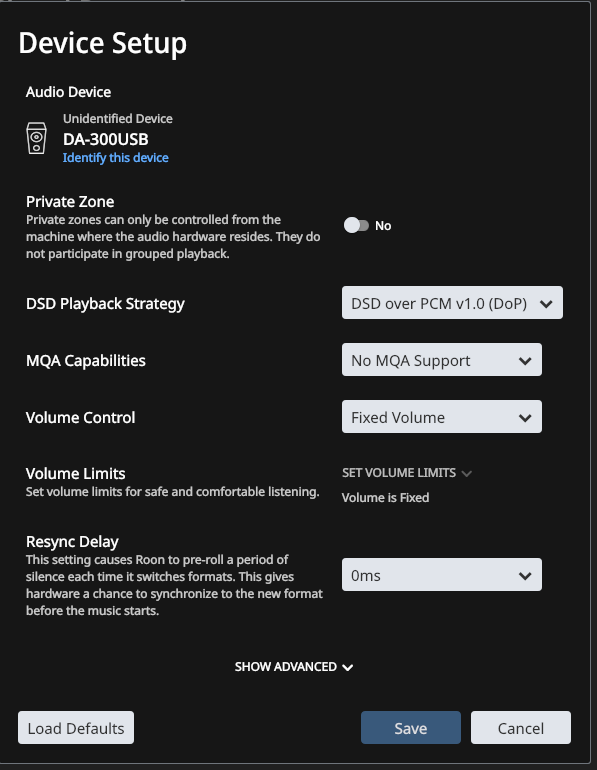Screen dimensions: 597x770
Task: Click the Resync Delay chevron arrow
Action: pos(525,576)
